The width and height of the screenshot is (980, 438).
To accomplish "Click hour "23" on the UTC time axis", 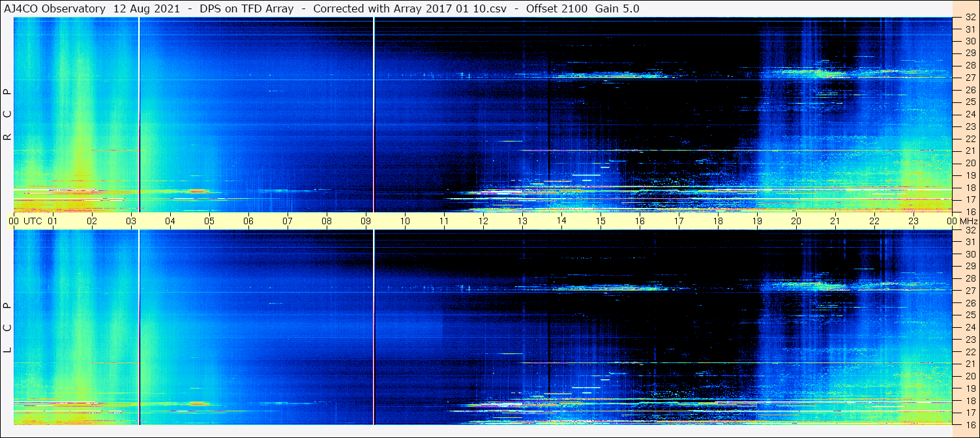I will pos(913,221).
